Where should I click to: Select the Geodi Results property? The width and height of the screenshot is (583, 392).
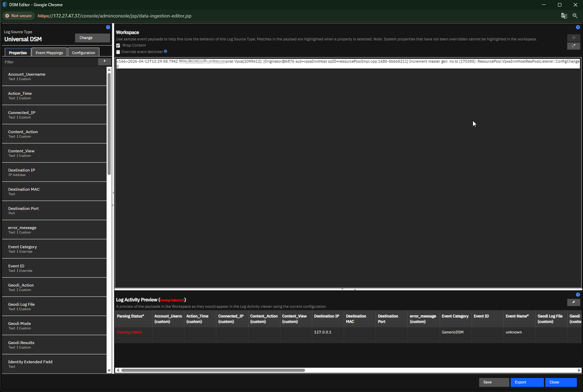pos(54,345)
